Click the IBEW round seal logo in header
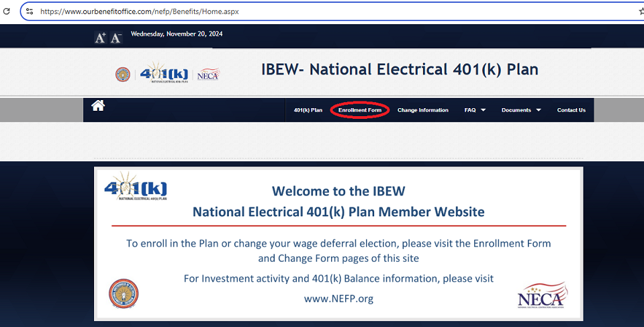Image resolution: width=644 pixels, height=327 pixels. click(122, 75)
